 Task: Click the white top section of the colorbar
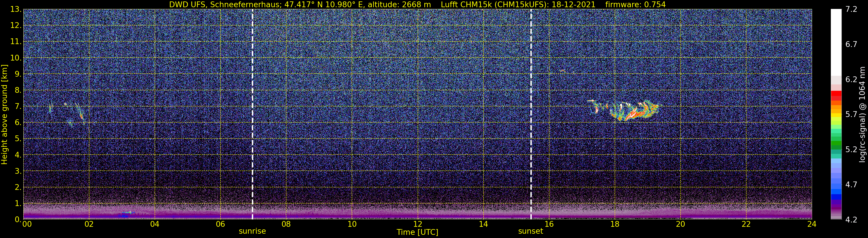click(836, 42)
